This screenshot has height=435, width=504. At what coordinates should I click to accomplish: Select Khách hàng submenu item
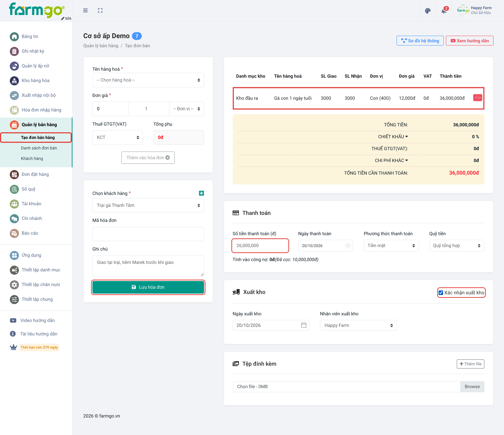coord(32,159)
